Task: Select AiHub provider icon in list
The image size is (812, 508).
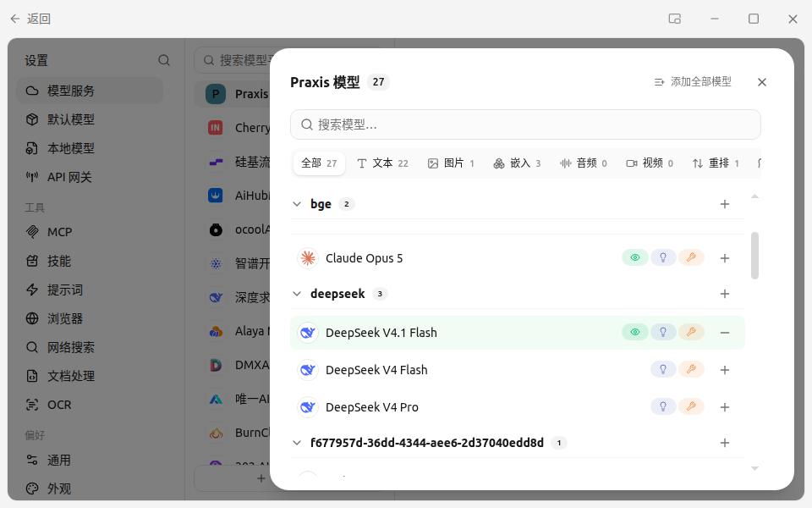Action: click(x=216, y=196)
